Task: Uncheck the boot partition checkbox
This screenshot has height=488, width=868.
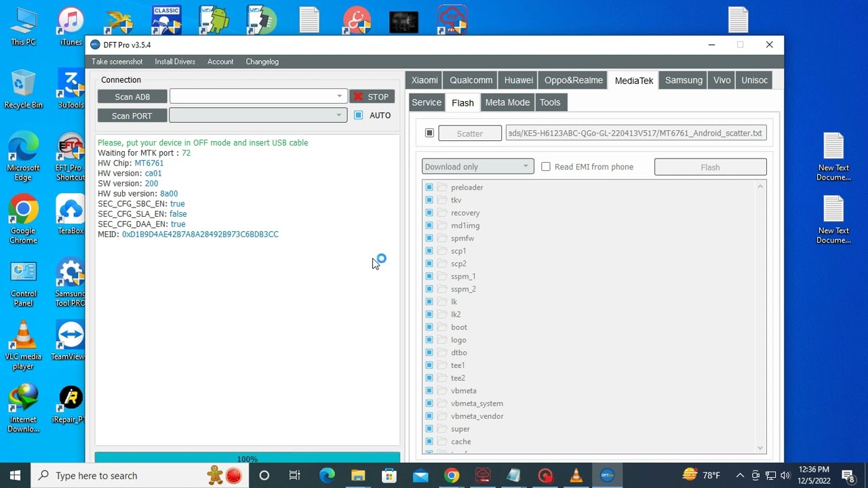Action: coord(429,327)
